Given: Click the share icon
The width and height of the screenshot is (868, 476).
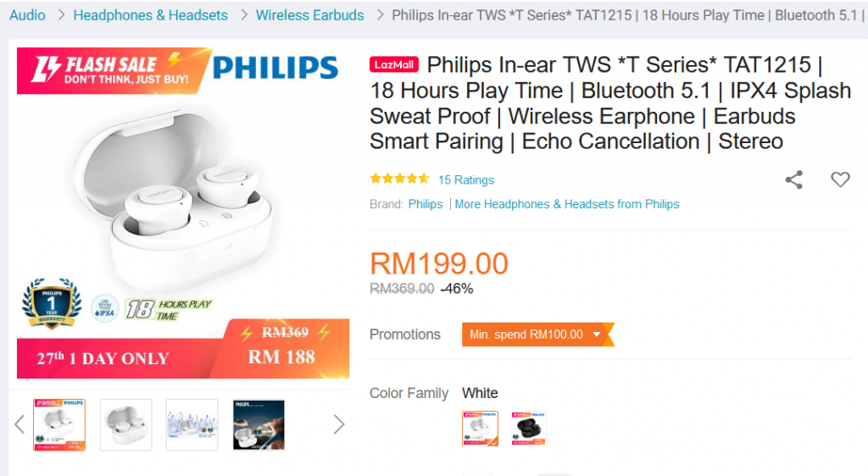Looking at the screenshot, I should 793,180.
